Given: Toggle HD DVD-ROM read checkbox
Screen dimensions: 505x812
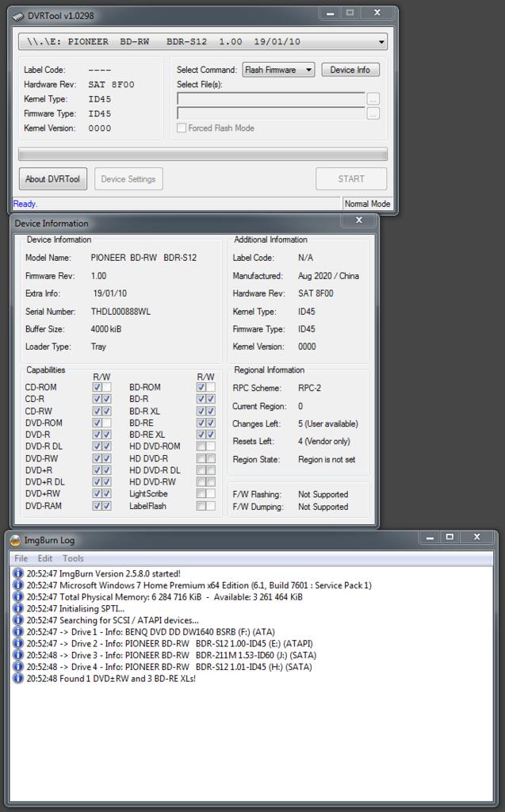Looking at the screenshot, I should pyautogui.click(x=201, y=446).
